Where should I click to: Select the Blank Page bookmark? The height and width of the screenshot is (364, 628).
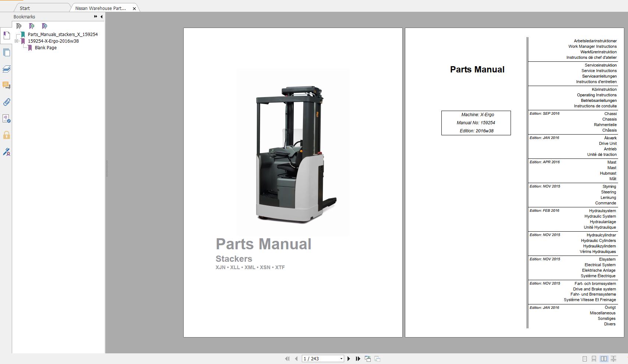(46, 48)
